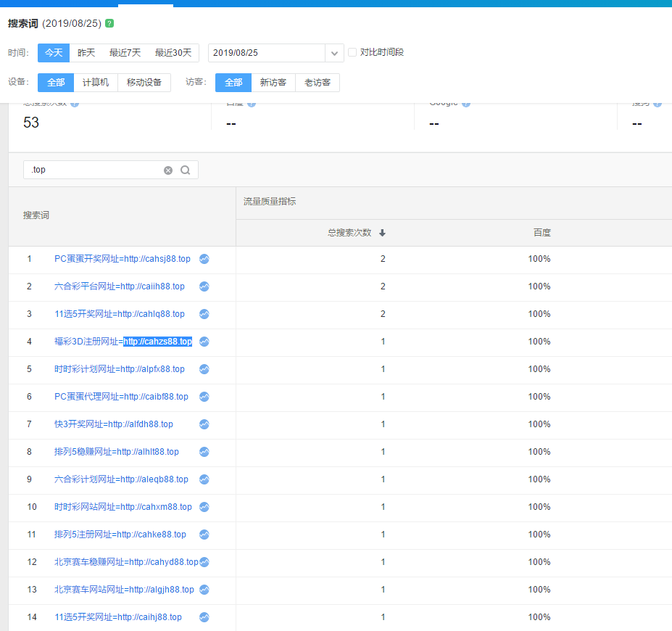
Task: Open keyword 六合彩平台网址=http://caiih88.top
Action: click(120, 286)
